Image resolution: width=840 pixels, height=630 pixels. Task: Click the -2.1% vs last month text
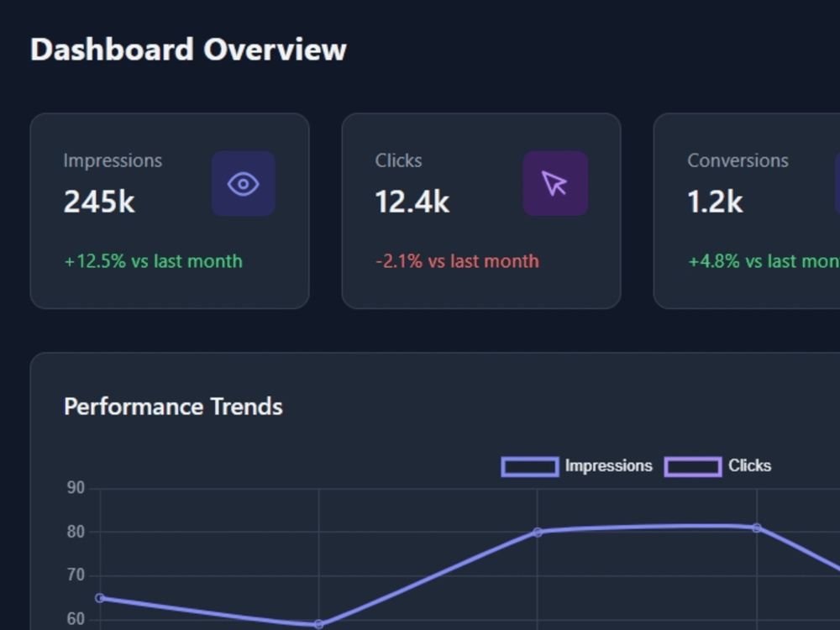point(457,261)
